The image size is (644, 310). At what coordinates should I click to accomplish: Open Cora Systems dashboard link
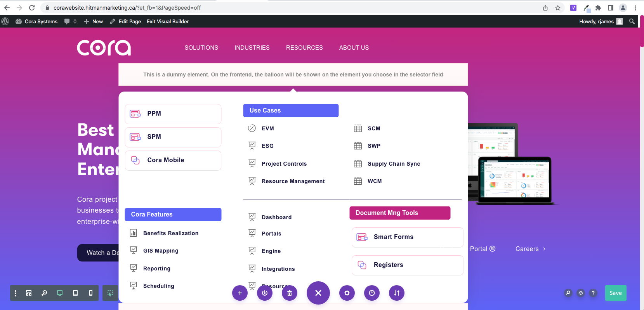(36, 21)
